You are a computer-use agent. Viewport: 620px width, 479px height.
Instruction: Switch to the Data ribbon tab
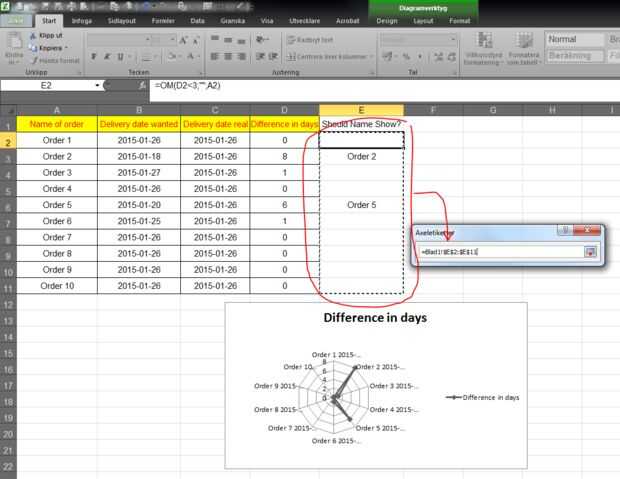(x=197, y=21)
